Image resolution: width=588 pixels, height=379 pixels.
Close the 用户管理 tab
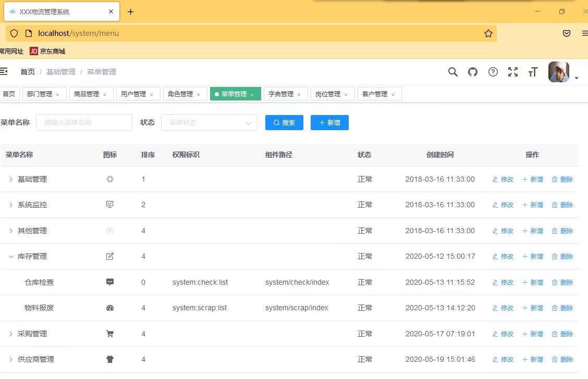(152, 95)
